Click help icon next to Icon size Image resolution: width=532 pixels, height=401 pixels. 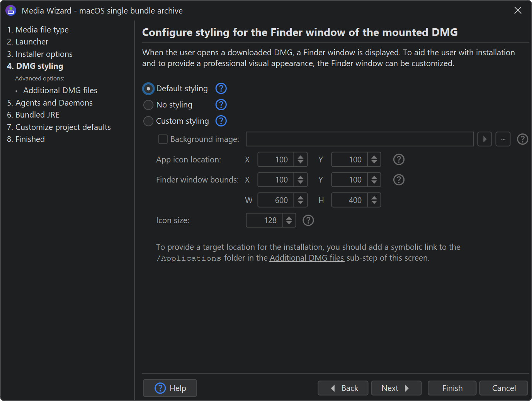pos(308,220)
